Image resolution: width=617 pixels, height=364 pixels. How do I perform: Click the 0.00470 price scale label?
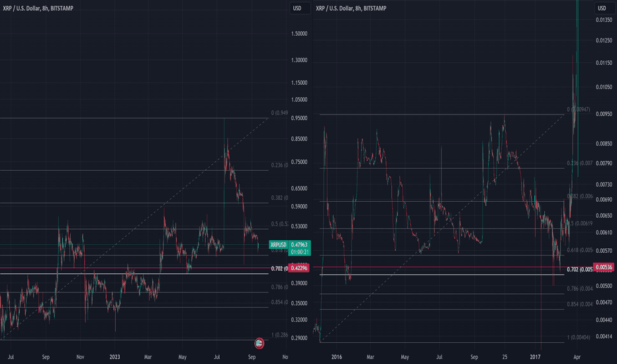point(604,302)
